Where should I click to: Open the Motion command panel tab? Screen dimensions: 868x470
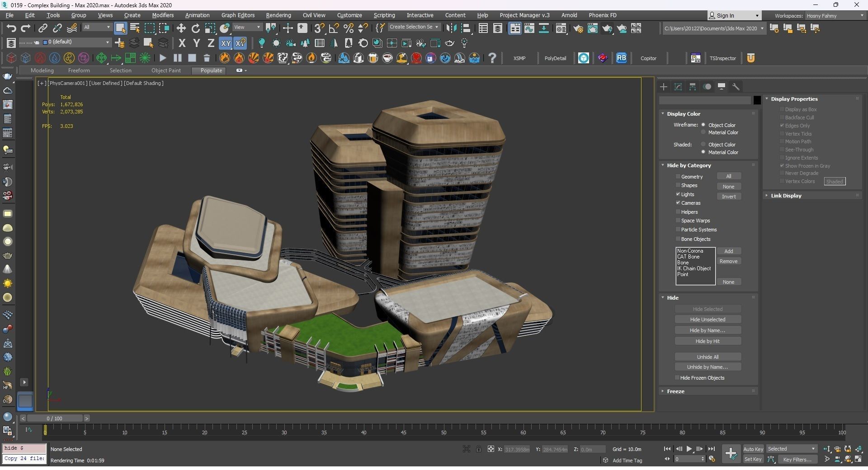[x=707, y=87]
